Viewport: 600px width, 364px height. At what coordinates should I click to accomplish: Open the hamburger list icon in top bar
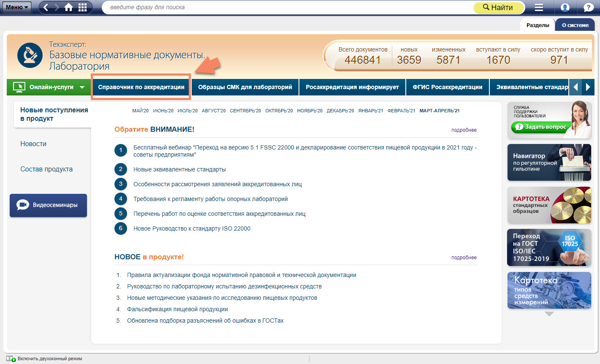539,7
